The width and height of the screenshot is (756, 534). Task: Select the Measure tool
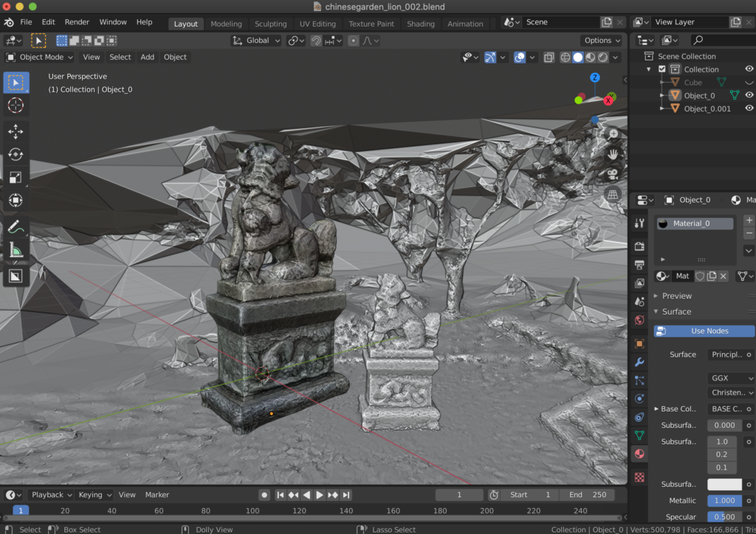coord(16,250)
